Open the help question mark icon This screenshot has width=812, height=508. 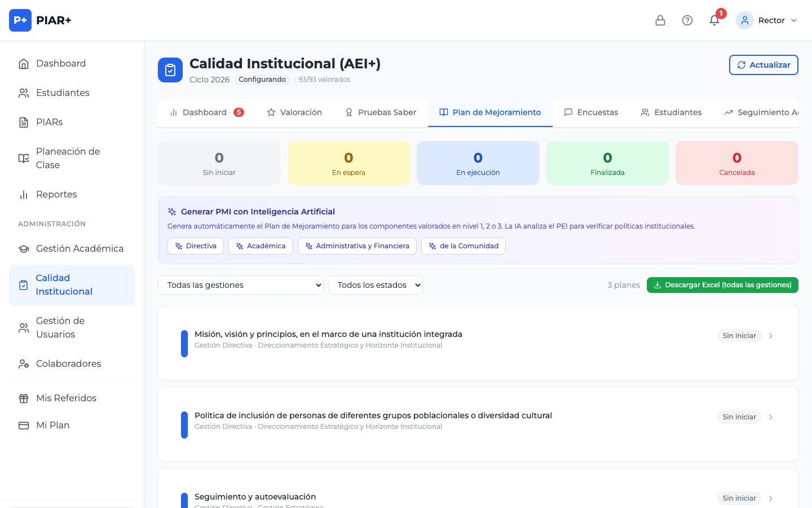pos(687,20)
